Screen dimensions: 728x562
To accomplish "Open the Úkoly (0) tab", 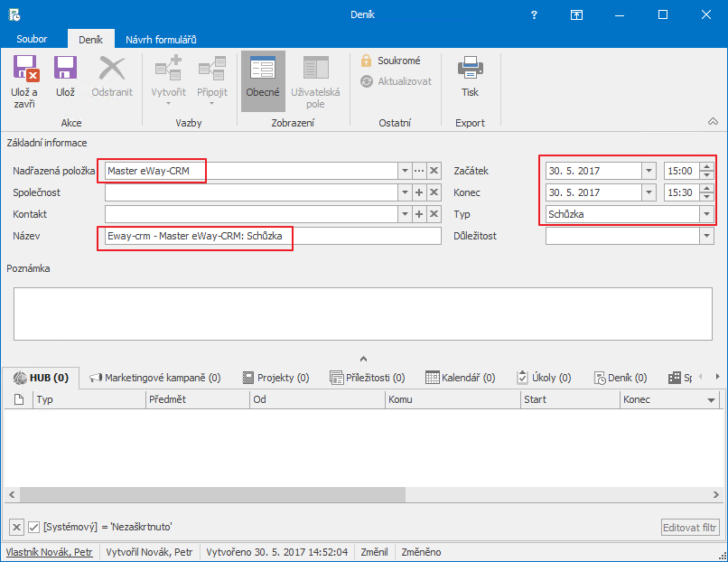I will tap(544, 378).
